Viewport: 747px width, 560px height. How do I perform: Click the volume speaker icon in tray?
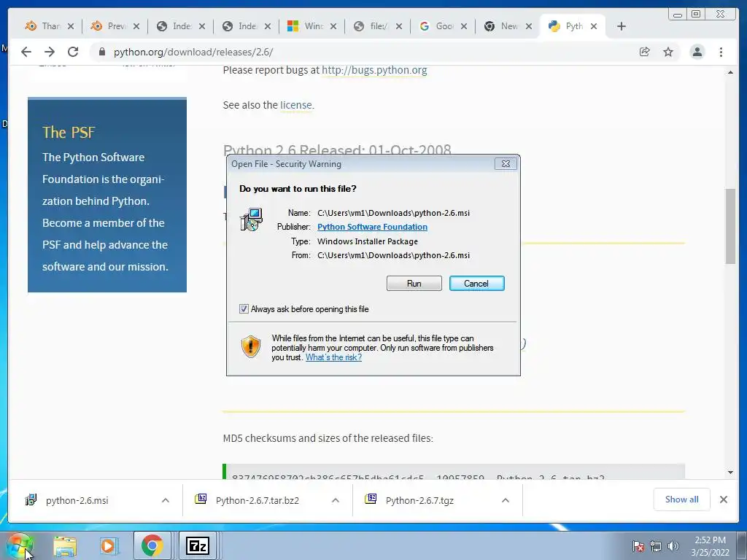pyautogui.click(x=673, y=546)
